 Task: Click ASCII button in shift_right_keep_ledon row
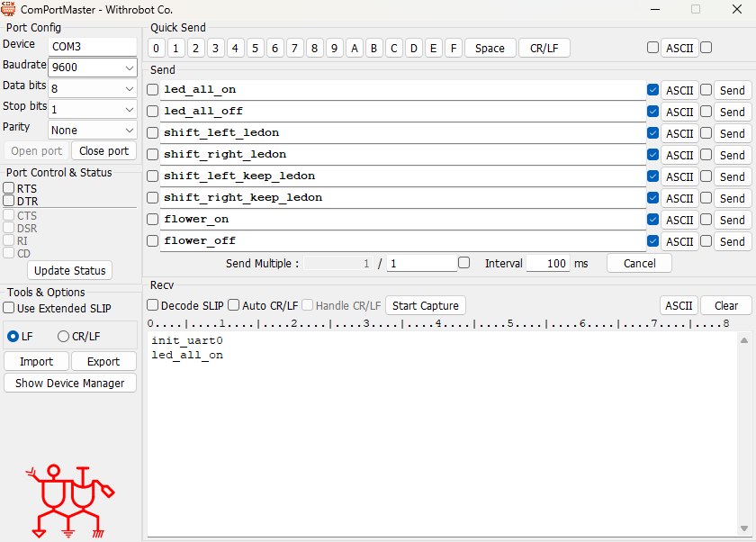tap(679, 199)
